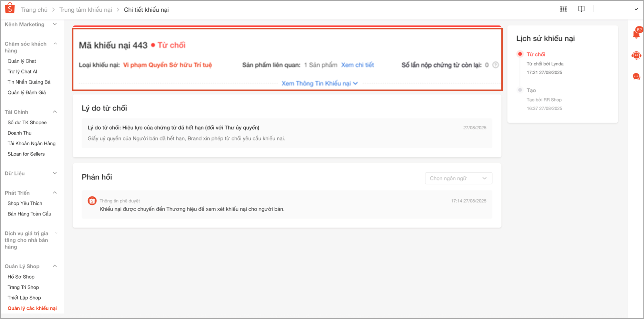The height and width of the screenshot is (319, 644).
Task: Click Xem chi tiết product link
Action: pyautogui.click(x=357, y=65)
